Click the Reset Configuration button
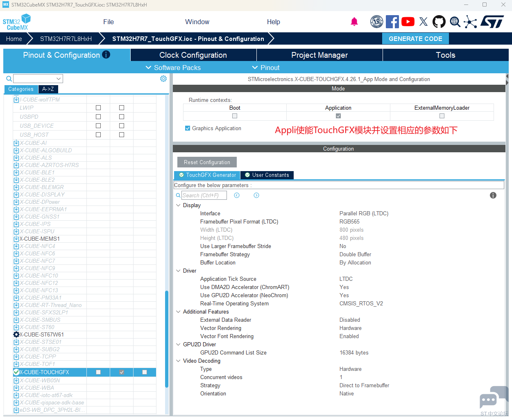The image size is (512, 420). [x=207, y=162]
